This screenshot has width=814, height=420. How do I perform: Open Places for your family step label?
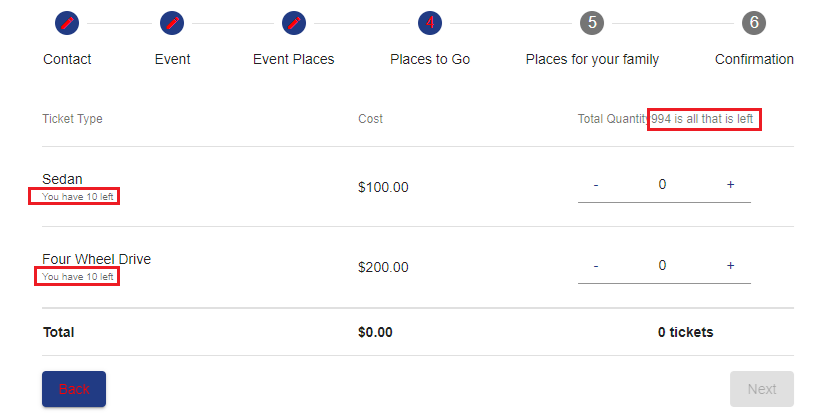[592, 59]
